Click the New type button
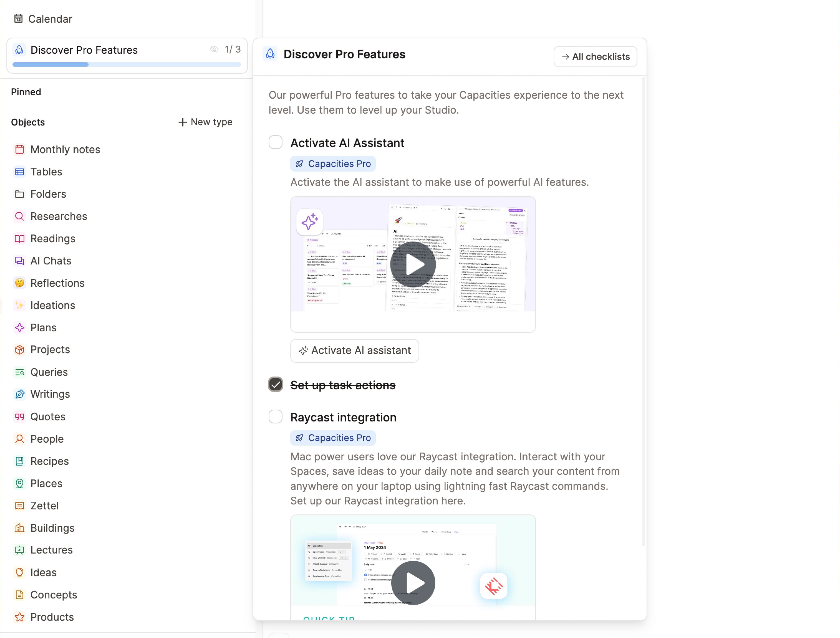This screenshot has width=840, height=638. point(205,122)
